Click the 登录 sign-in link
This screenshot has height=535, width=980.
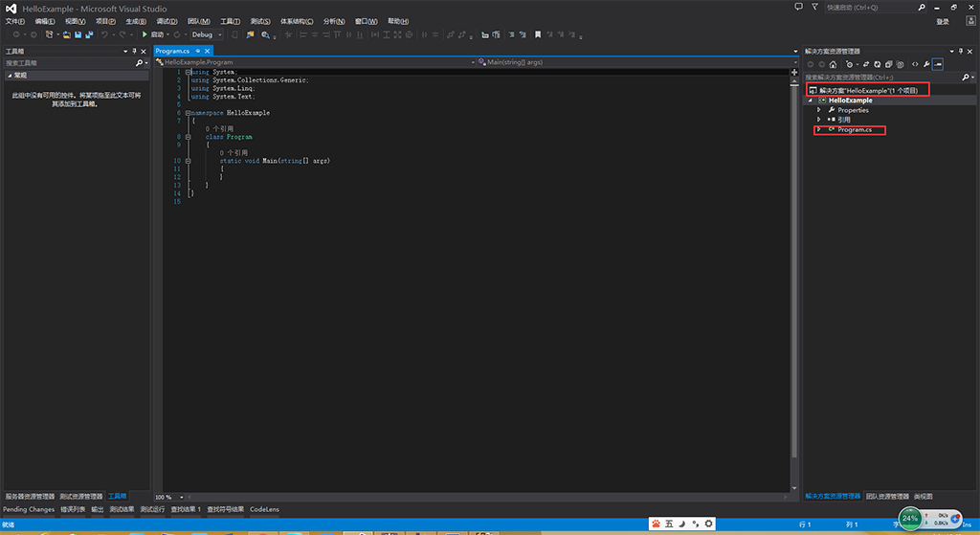pos(943,22)
